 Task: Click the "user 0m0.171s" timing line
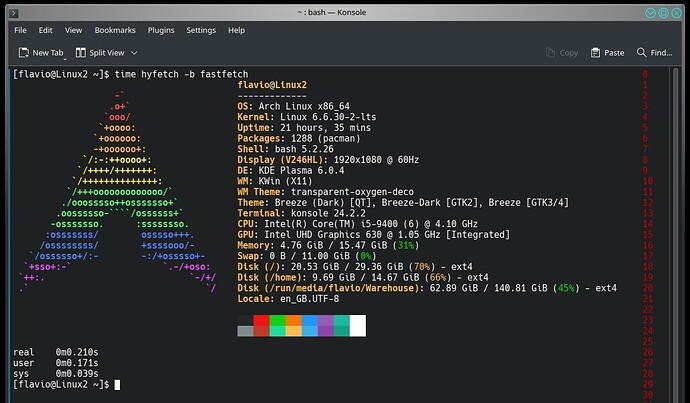[56, 363]
